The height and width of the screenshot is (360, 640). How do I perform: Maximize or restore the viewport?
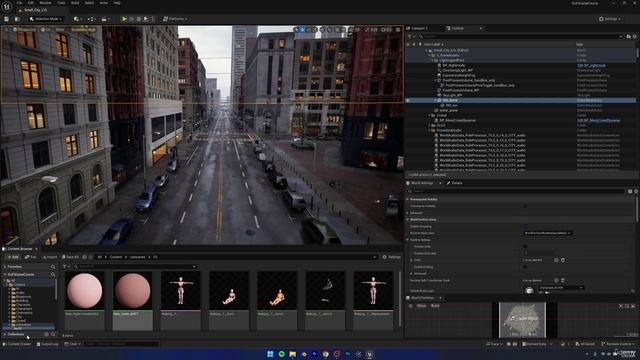(398, 29)
